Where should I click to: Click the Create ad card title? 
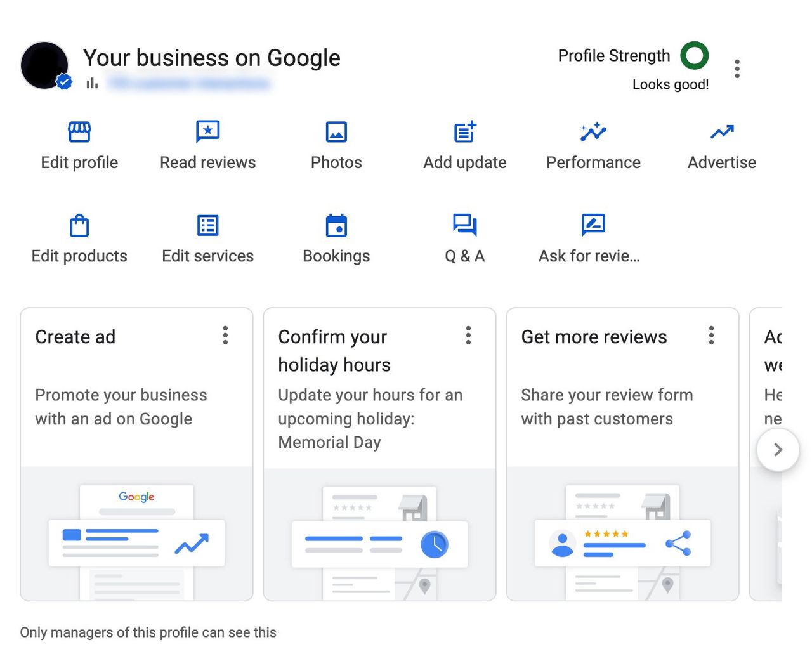click(x=75, y=337)
